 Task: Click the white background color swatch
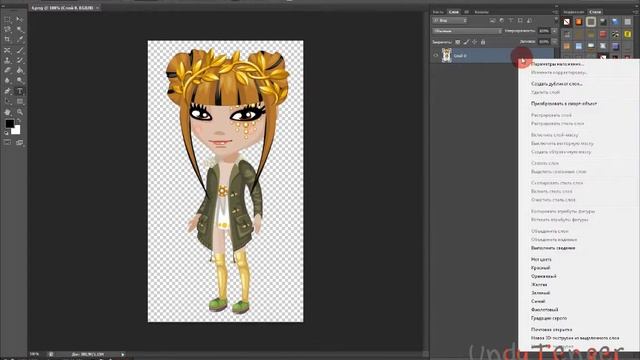(x=17, y=131)
